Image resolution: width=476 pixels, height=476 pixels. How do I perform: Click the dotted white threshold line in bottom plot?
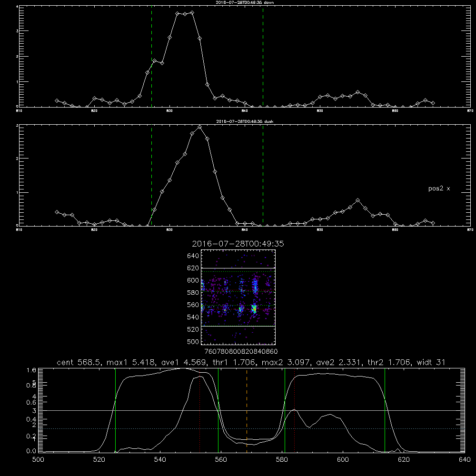(251, 429)
